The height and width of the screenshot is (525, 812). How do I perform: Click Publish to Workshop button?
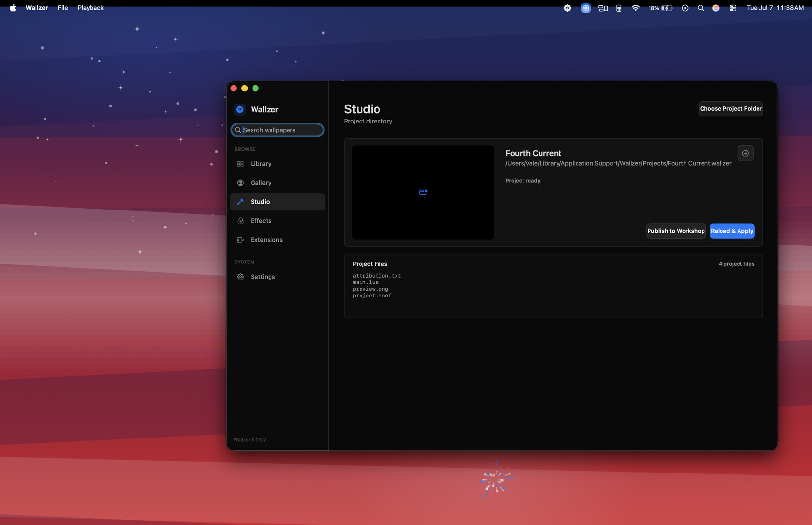676,231
